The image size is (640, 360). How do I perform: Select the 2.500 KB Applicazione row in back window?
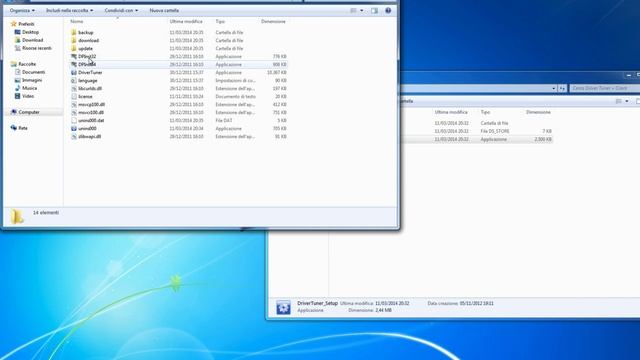click(476, 139)
